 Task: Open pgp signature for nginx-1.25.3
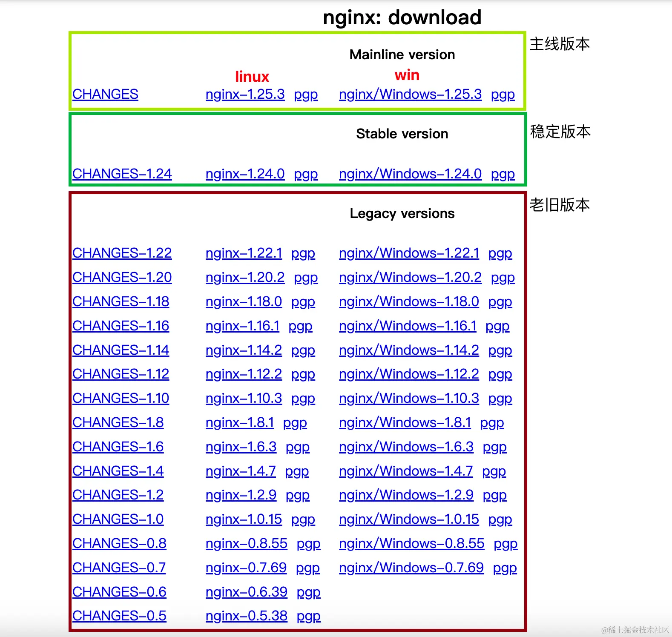[x=306, y=95]
